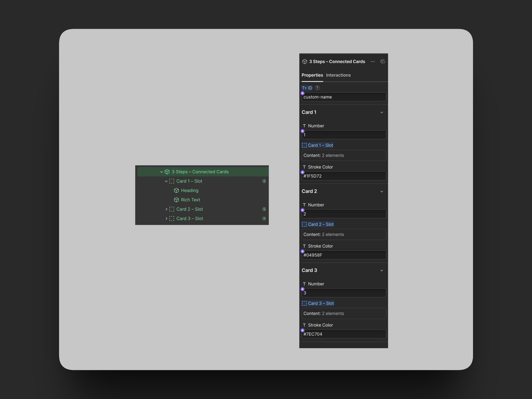Select the Card 3 – Slot navigator row

coord(202,218)
